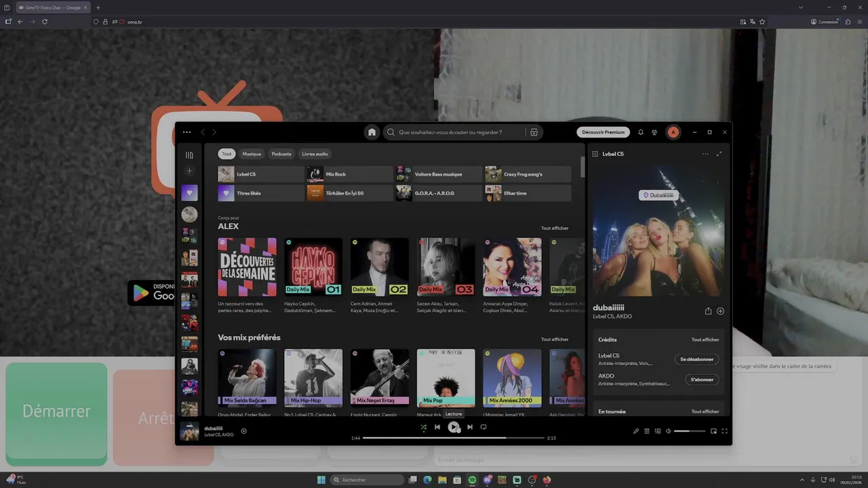Open File Explorer from the taskbar
This screenshot has width=868, height=488.
(x=442, y=480)
